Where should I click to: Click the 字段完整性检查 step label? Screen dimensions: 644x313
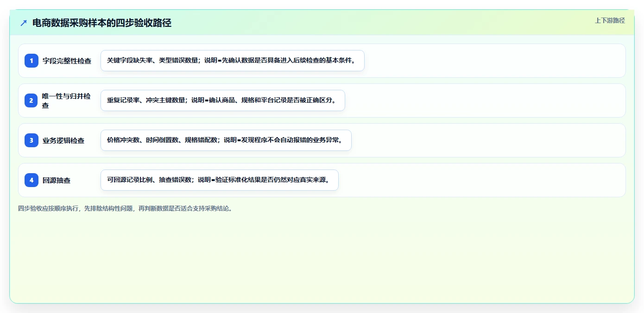(x=67, y=61)
